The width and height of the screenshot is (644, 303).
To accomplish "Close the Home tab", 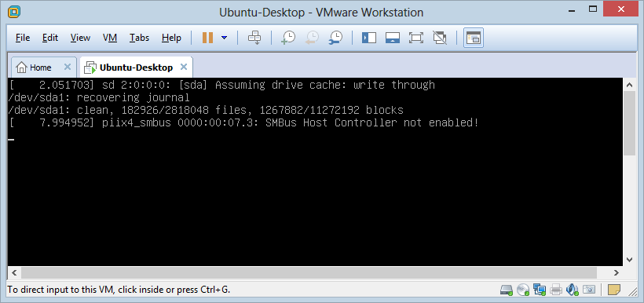I will (x=68, y=67).
